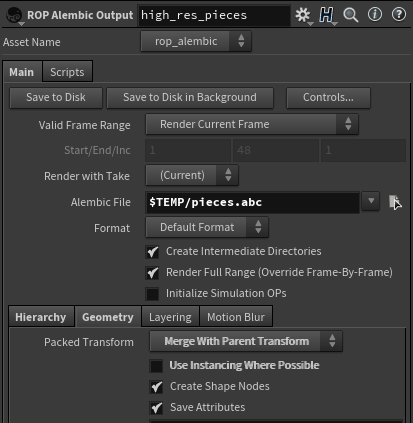Toggle Save Attributes checkbox
Viewport: 413px width, 423px height.
pos(156,408)
